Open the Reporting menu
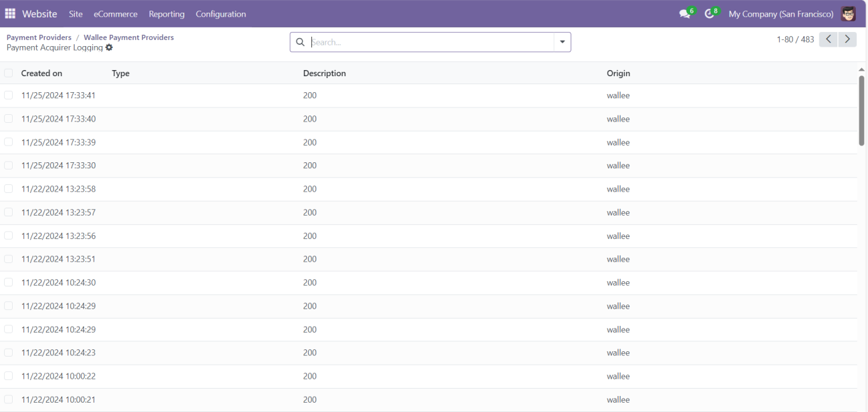Screen dimensions: 868x412 pyautogui.click(x=166, y=14)
